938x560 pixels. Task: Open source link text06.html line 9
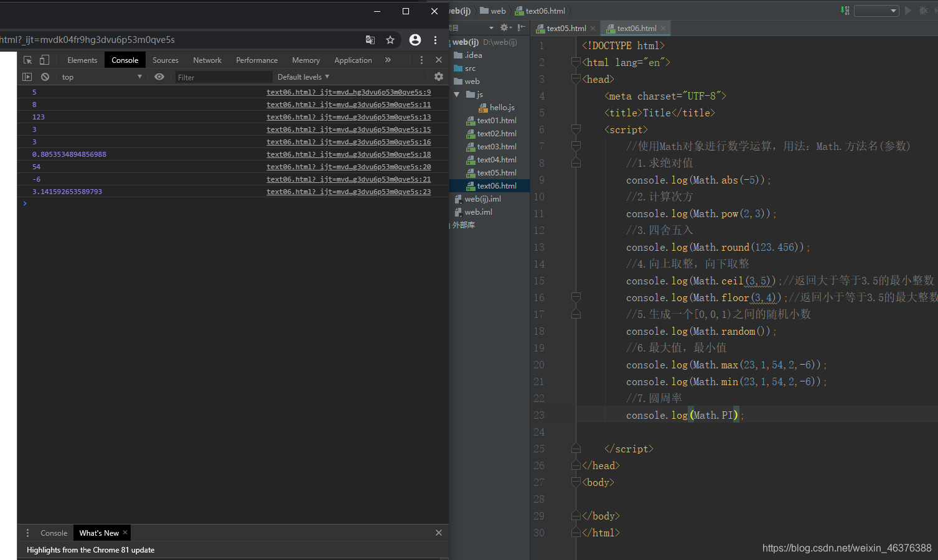pyautogui.click(x=349, y=92)
